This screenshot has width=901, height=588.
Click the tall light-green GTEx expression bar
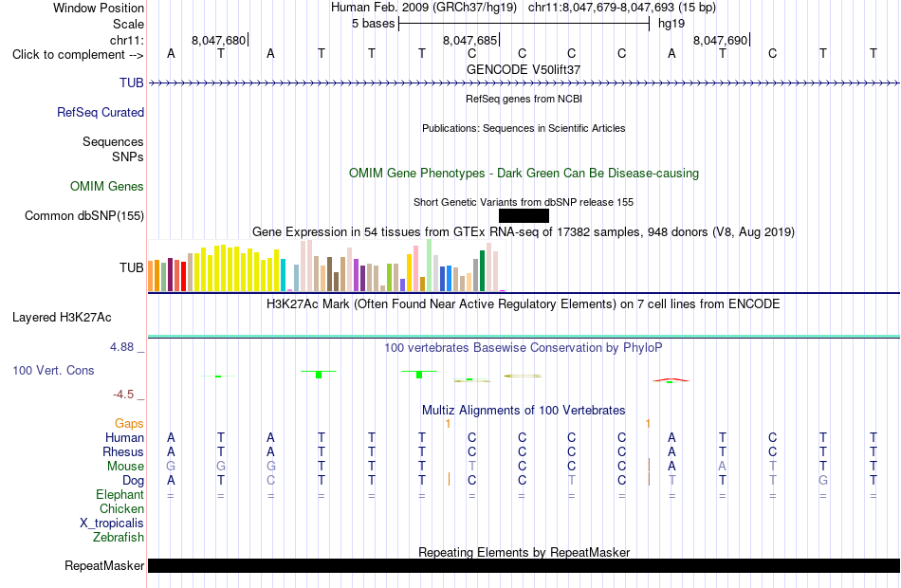(x=429, y=266)
